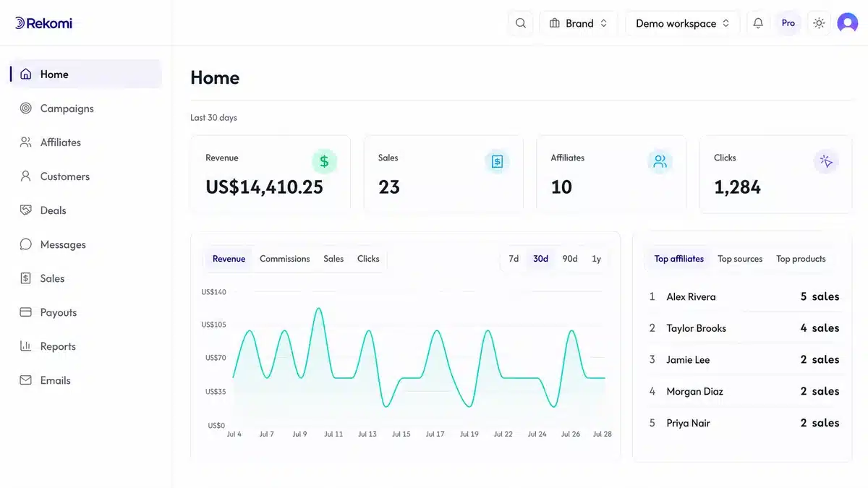Click the Pro plan badge
This screenshot has height=488, width=868.
click(788, 23)
